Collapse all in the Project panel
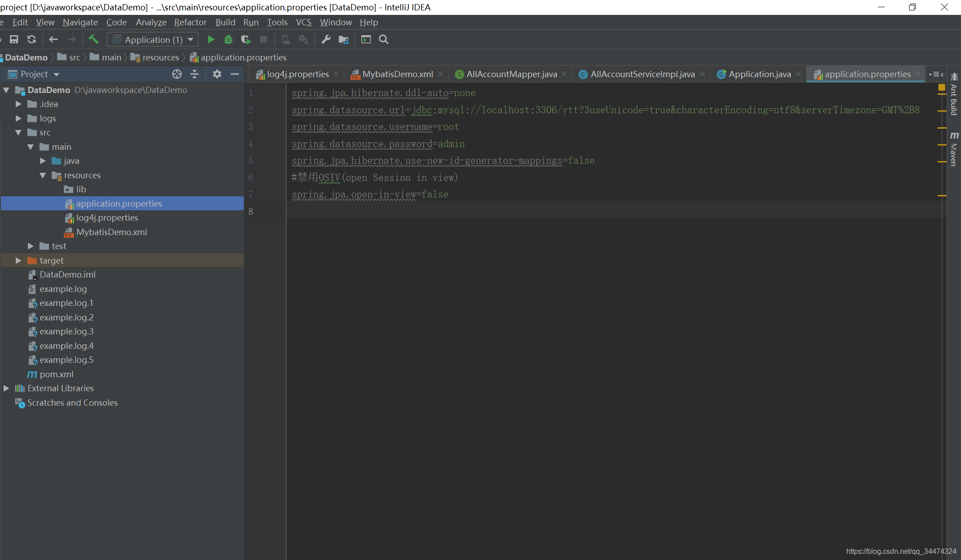The image size is (961, 560). coord(195,74)
